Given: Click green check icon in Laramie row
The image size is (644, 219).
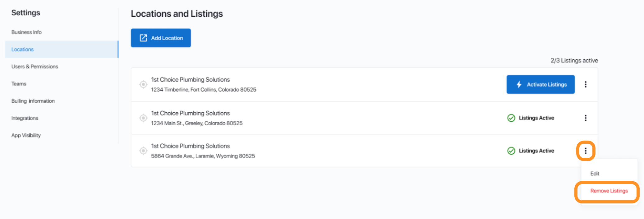Looking at the screenshot, I should point(511,151).
